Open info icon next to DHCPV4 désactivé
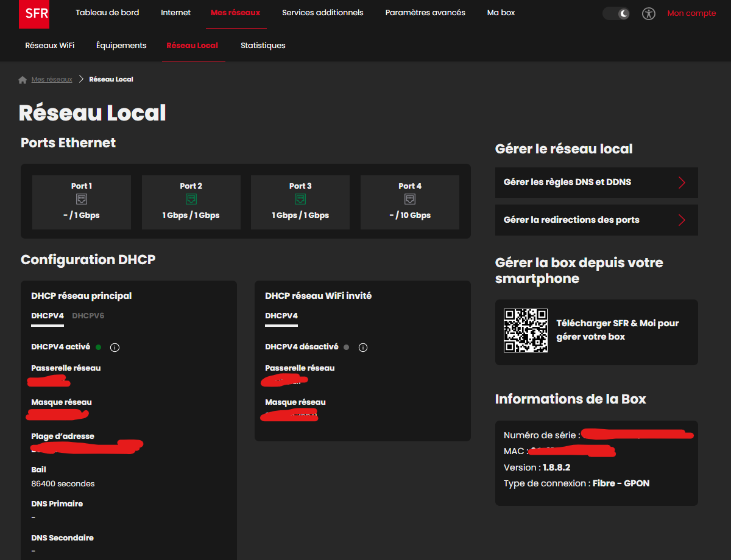 (363, 348)
